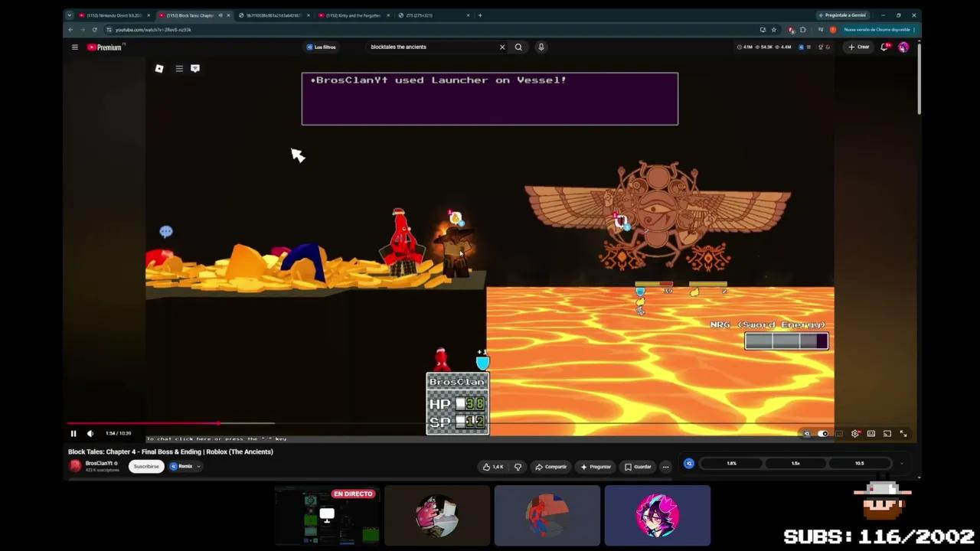Toggle the autoplay switch in player
The image size is (980, 551).
(823, 434)
